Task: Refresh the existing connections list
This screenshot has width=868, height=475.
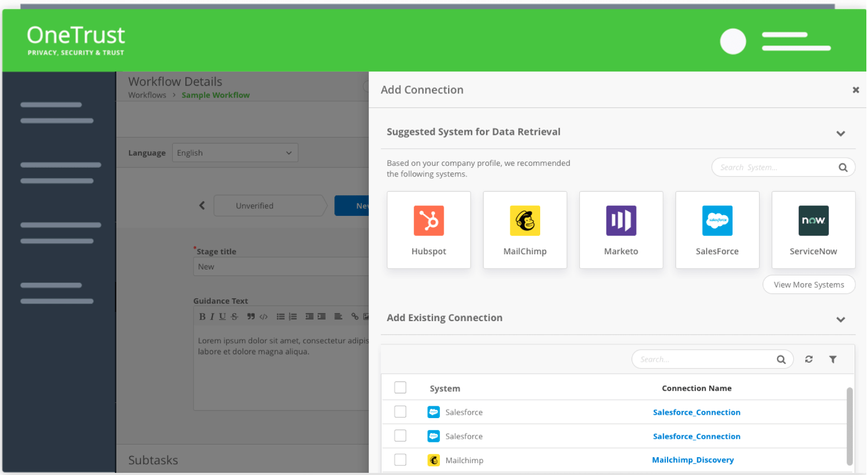Action: tap(809, 359)
